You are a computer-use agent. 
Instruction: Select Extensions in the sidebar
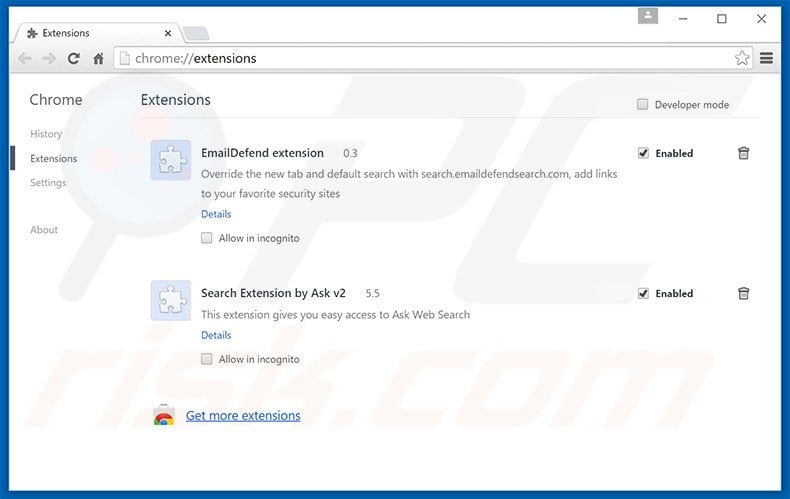53,158
